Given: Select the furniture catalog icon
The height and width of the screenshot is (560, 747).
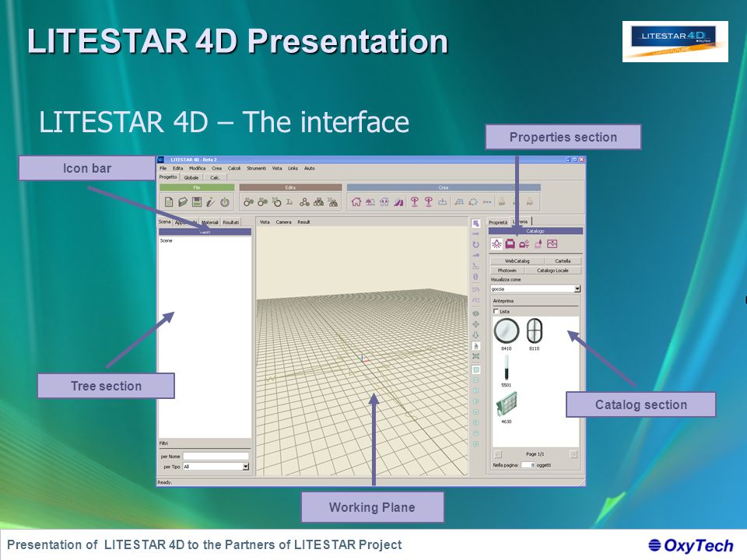Looking at the screenshot, I should pyautogui.click(x=510, y=243).
